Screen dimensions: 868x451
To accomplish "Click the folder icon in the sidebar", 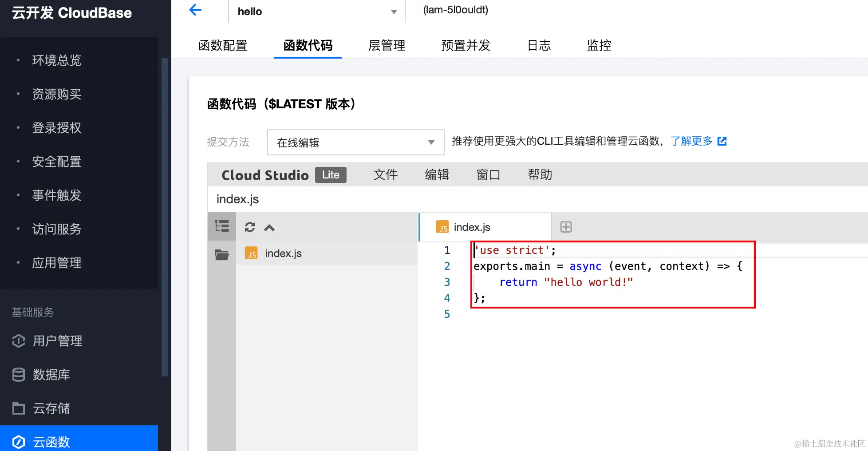I will (222, 254).
